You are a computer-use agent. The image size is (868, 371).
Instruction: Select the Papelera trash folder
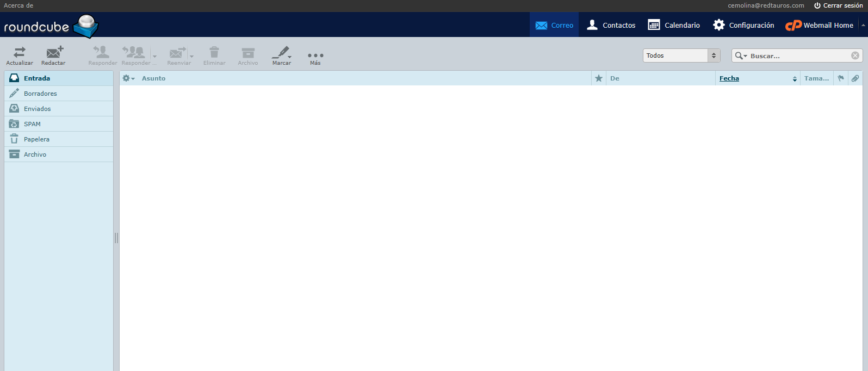click(36, 139)
